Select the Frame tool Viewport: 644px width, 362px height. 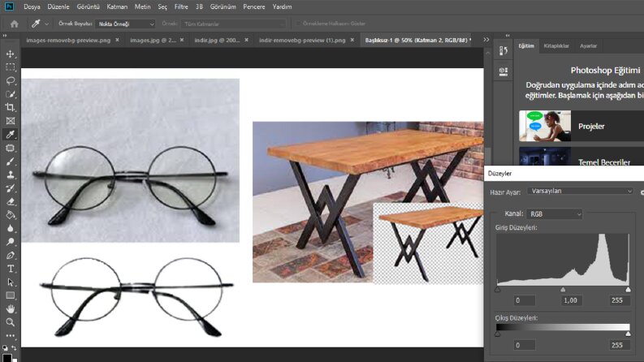pyautogui.click(x=11, y=121)
